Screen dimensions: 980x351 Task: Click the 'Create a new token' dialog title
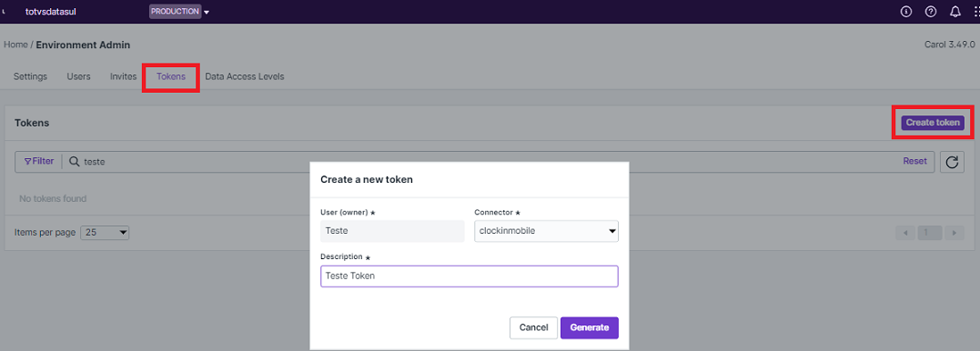[367, 179]
